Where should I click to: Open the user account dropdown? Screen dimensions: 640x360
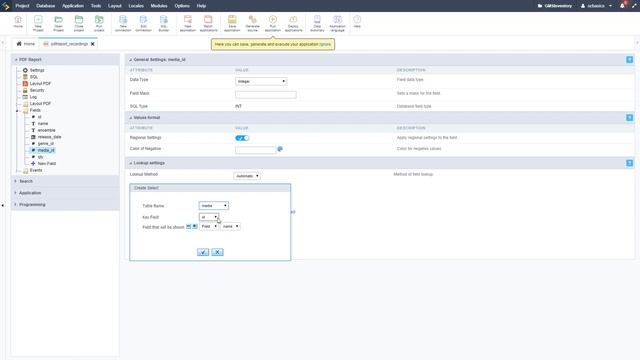596,6
